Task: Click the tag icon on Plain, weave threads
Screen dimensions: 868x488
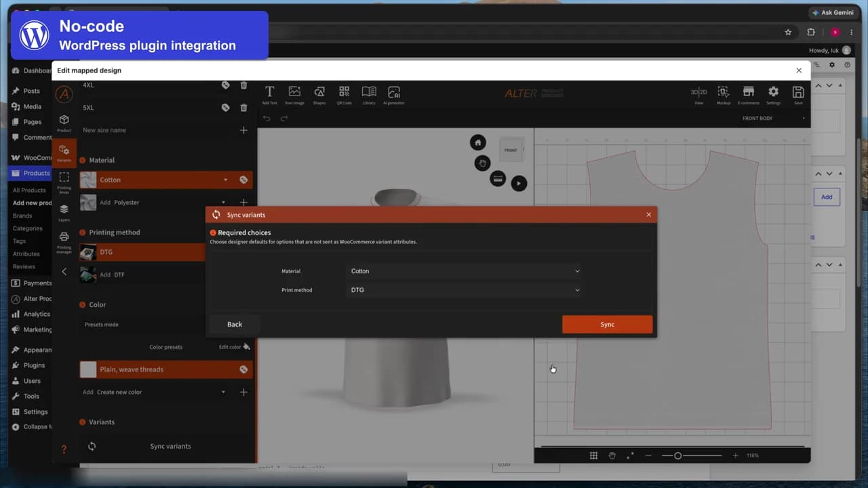Action: point(243,369)
